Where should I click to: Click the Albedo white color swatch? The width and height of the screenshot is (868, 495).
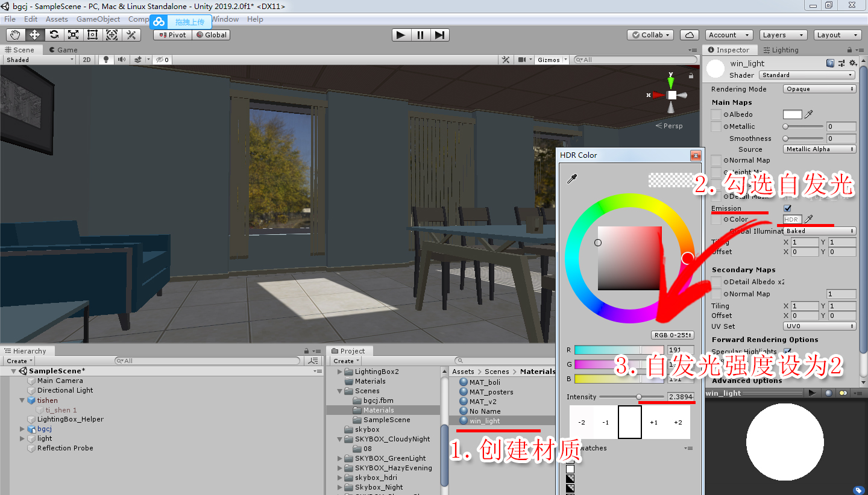[793, 114]
